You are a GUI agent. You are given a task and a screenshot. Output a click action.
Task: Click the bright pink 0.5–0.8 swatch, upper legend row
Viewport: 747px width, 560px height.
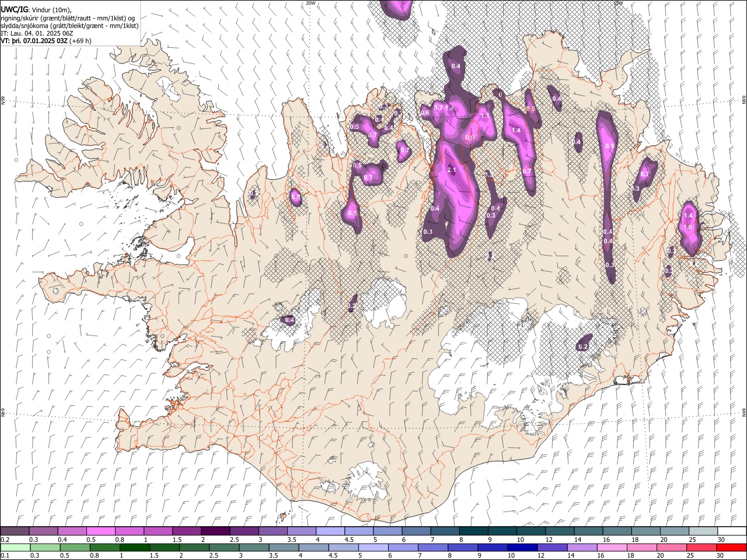click(101, 531)
